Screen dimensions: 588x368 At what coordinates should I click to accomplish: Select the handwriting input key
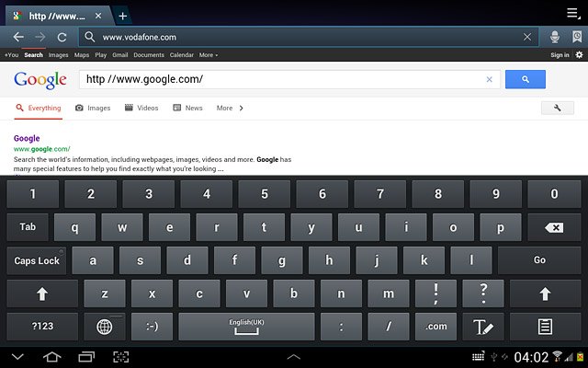[x=483, y=327]
